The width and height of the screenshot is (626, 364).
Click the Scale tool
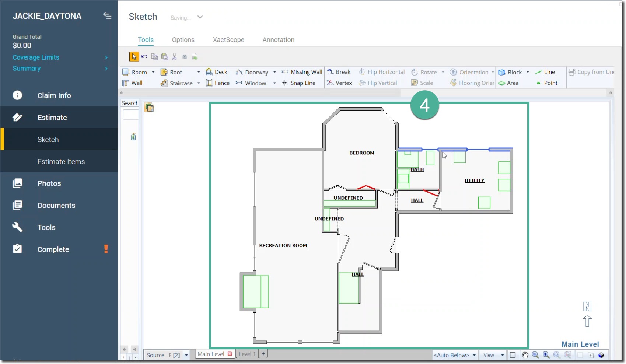422,83
